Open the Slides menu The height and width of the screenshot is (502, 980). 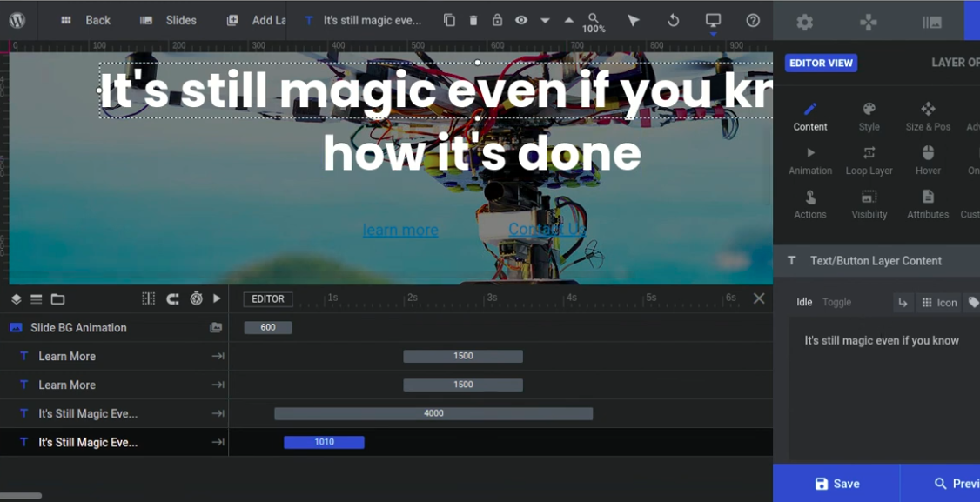(x=169, y=20)
